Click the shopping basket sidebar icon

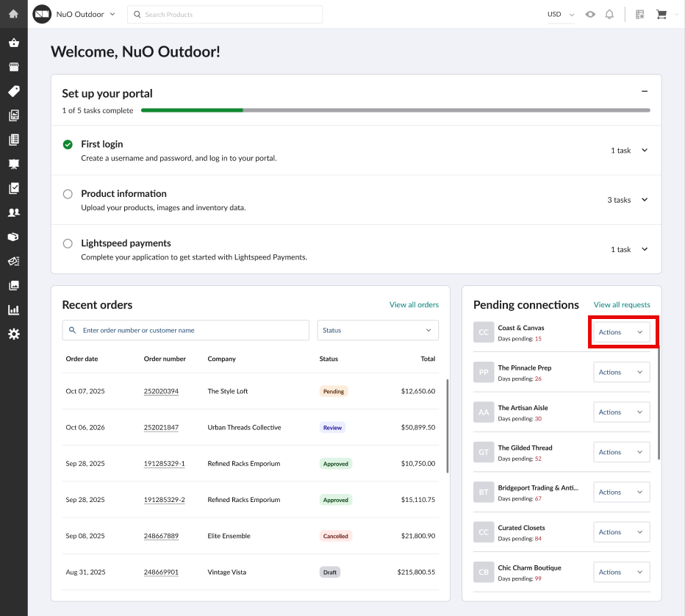click(13, 43)
